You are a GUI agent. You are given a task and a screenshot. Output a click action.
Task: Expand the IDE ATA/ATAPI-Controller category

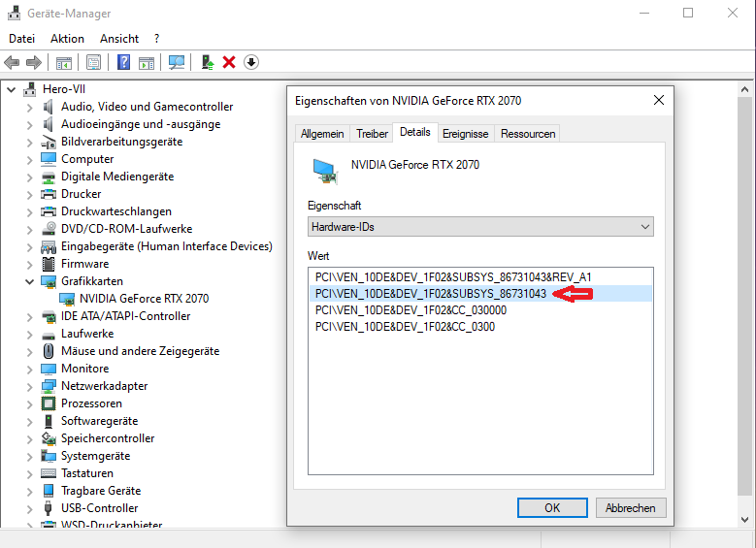(x=29, y=316)
